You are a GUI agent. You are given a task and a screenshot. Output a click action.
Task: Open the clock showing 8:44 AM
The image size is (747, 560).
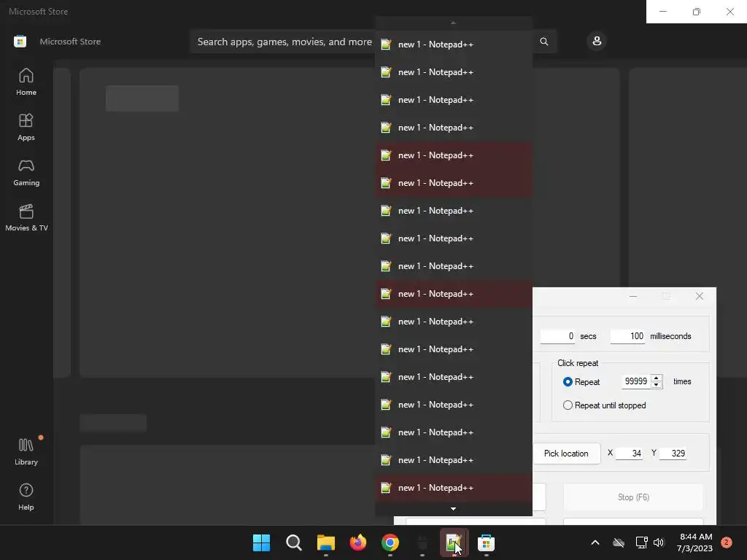click(x=694, y=542)
